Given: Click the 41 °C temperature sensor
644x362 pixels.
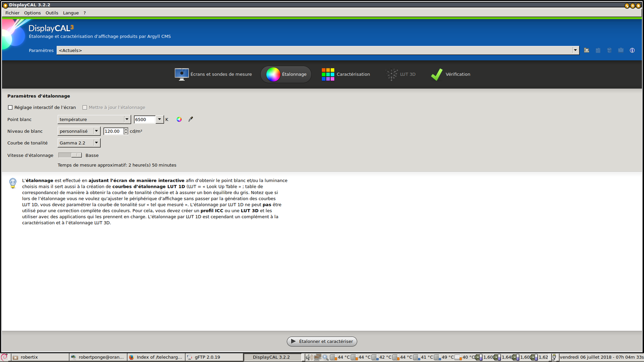Looking at the screenshot, I should 423,357.
